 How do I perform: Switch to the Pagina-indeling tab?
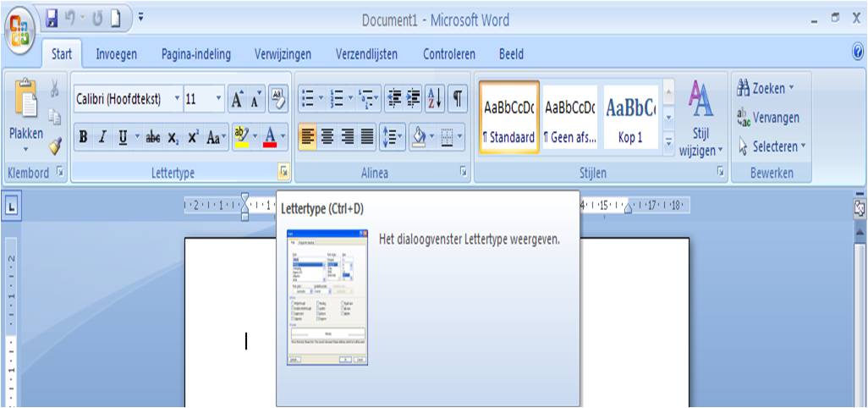click(196, 54)
